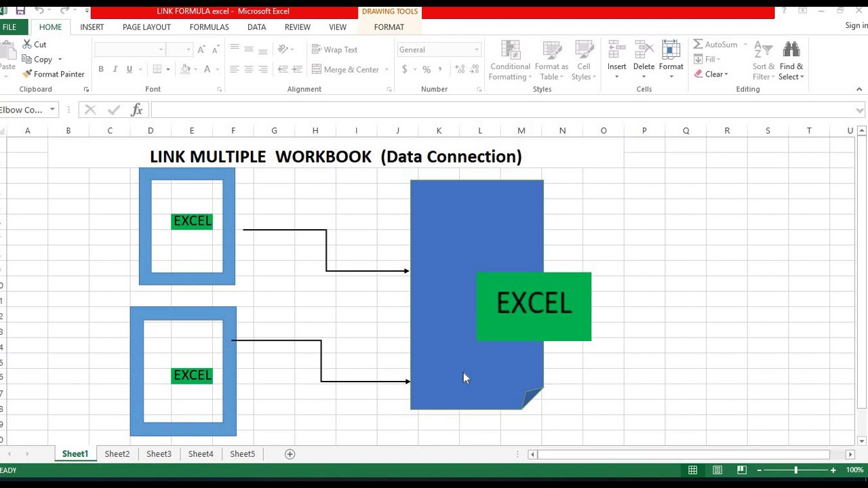This screenshot has width=868, height=488.
Task: Open Sort & Filter menu
Action: (764, 61)
